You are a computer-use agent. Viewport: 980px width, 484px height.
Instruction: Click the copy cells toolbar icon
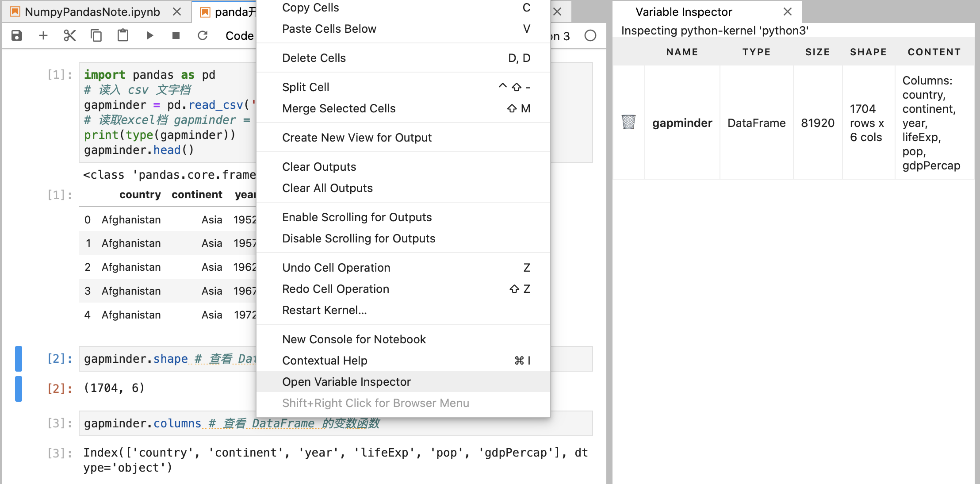96,35
